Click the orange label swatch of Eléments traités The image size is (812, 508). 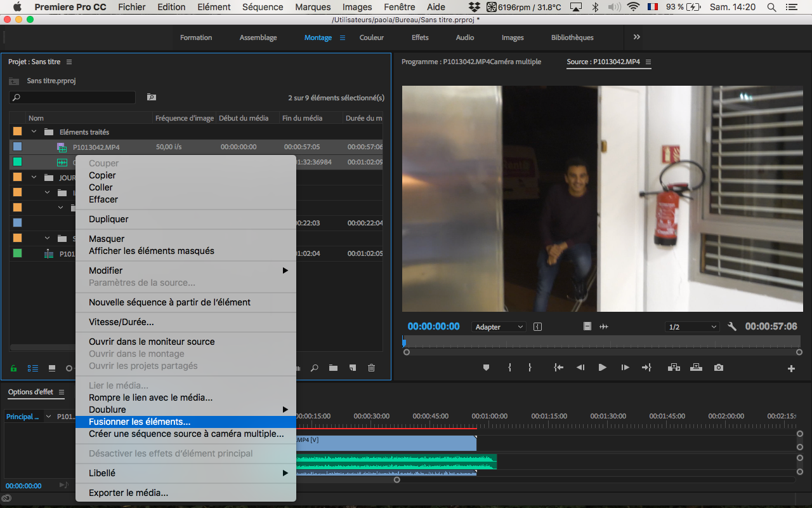point(18,132)
